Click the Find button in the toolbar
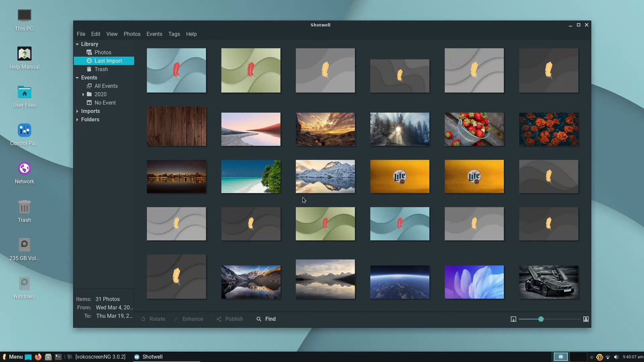Viewport: 644px width, 362px height. tap(266, 319)
